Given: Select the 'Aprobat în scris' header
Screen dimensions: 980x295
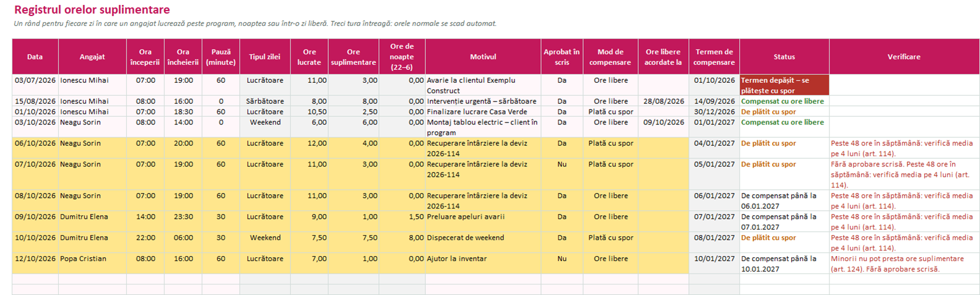Looking at the screenshot, I should pos(562,57).
